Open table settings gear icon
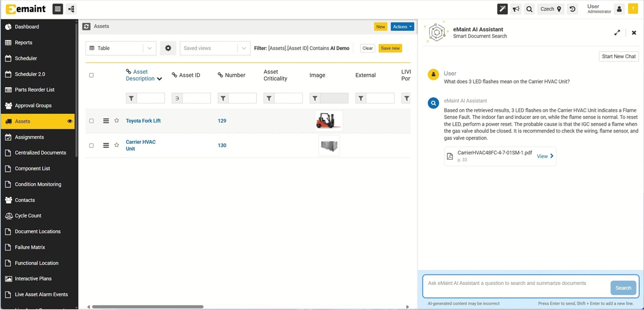644x310 pixels. (168, 48)
